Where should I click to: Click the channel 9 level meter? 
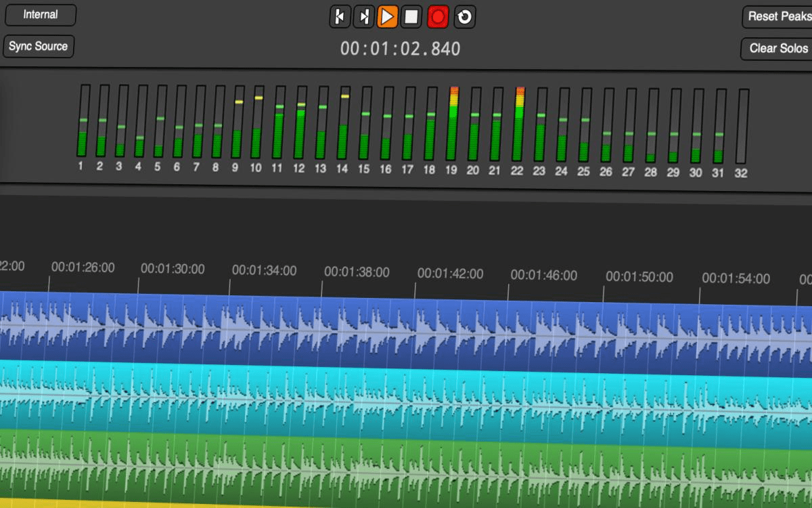238,122
